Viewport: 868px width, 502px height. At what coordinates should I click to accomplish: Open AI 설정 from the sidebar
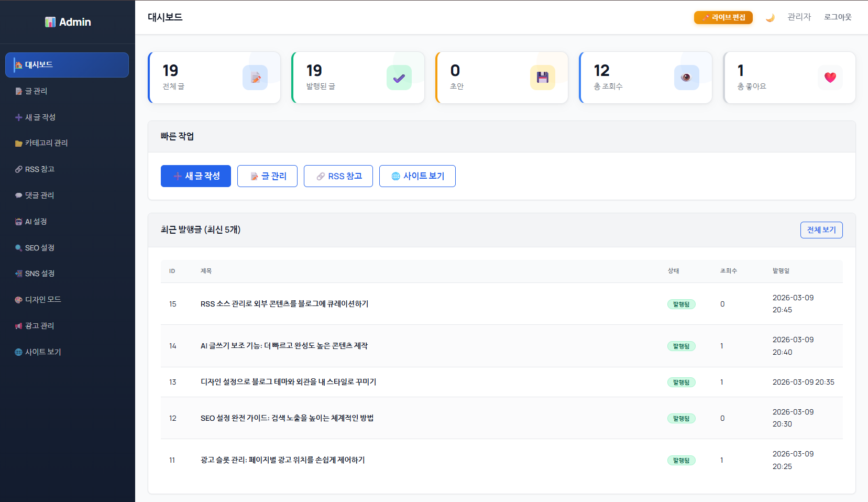click(x=36, y=222)
